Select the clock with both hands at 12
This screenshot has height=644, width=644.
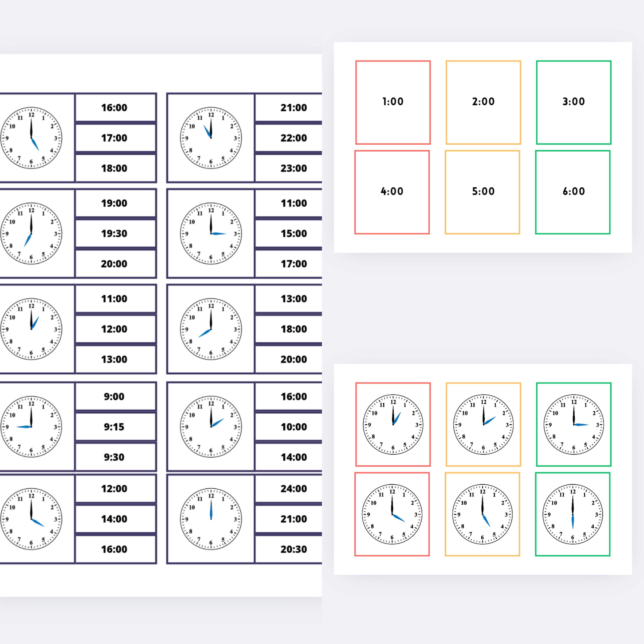[211, 519]
